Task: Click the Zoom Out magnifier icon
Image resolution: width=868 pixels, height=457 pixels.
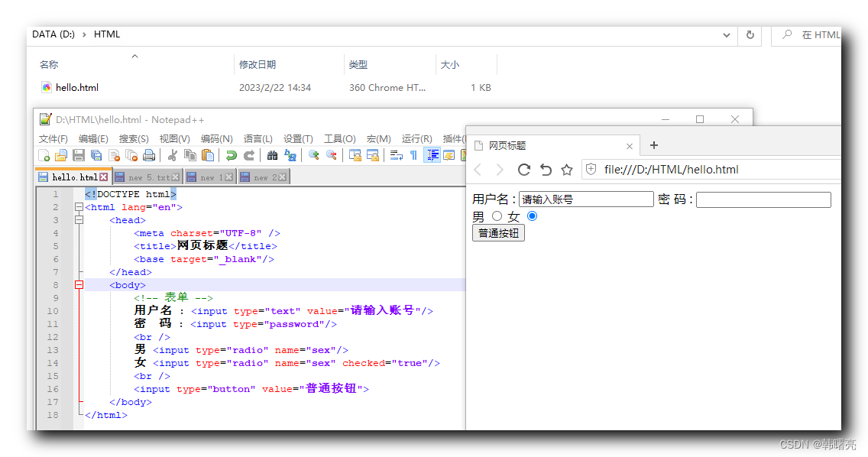Action: 332,156
